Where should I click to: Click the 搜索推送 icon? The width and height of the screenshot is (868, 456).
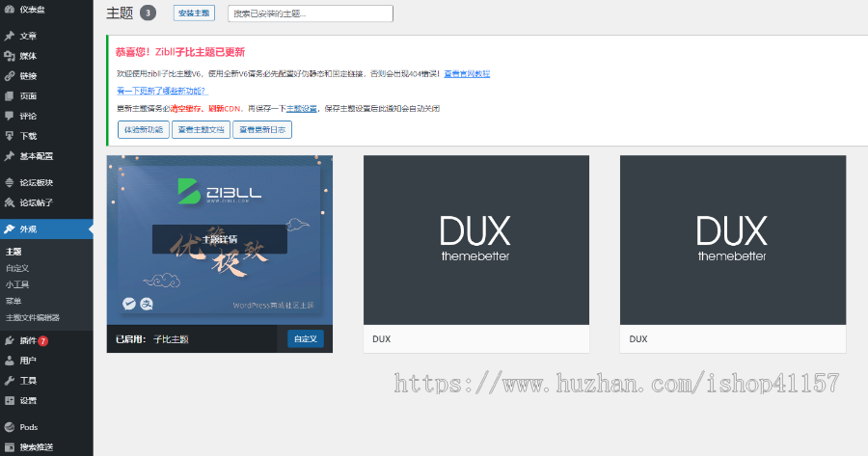click(x=10, y=446)
